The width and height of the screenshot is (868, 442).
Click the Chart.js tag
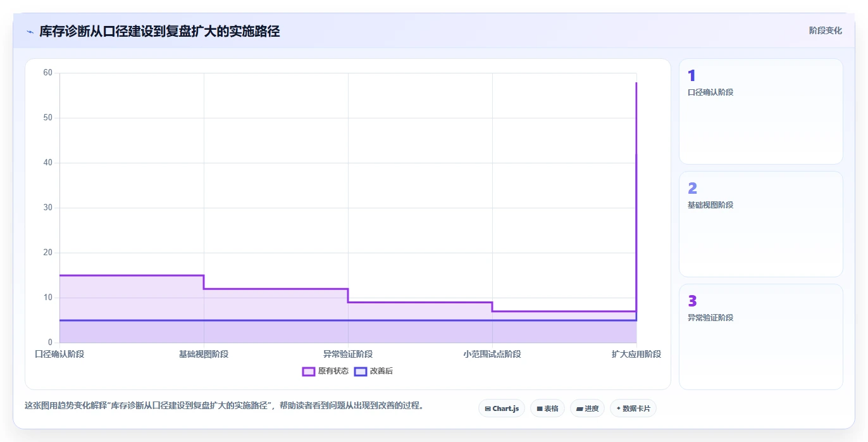(502, 408)
